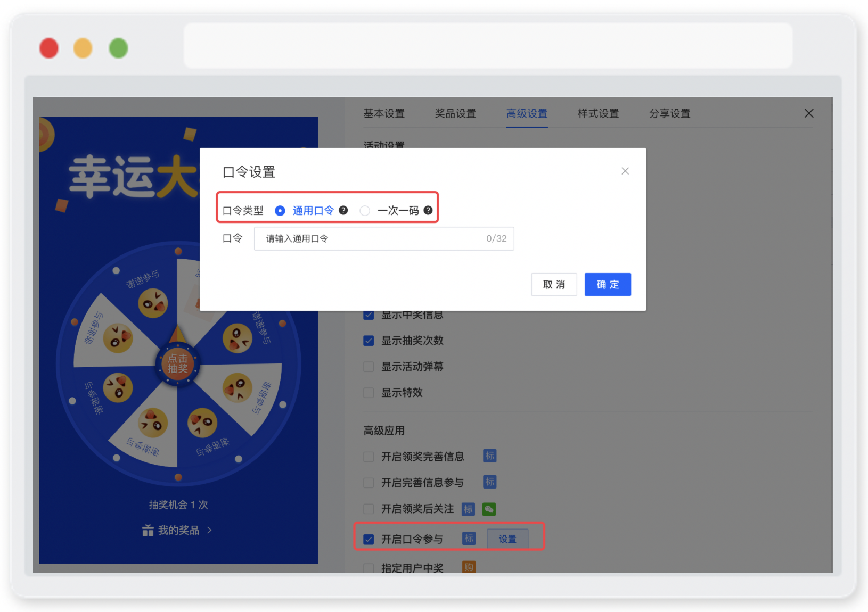Expand 我的奖品 using the chevron arrow
Viewport: 868px width, 612px height.
(209, 530)
